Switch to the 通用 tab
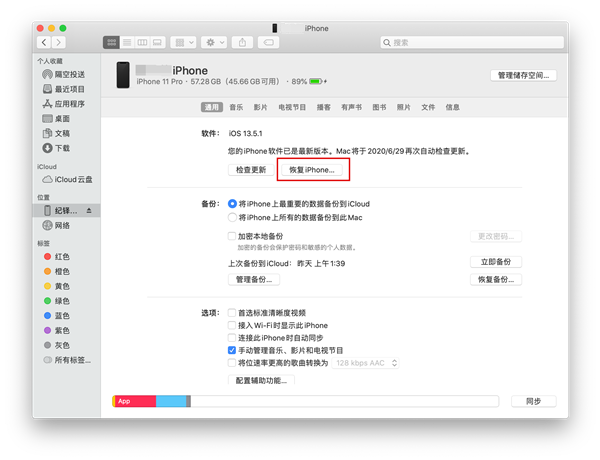600x460 pixels. [212, 107]
